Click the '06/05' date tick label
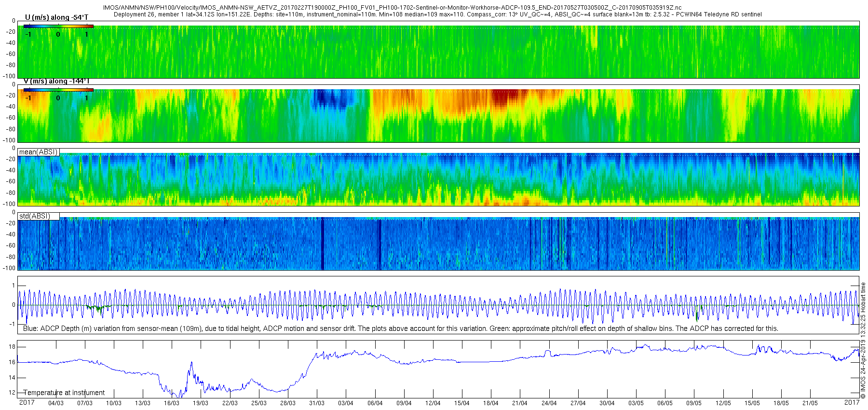This screenshot has width=868, height=410. point(665,403)
